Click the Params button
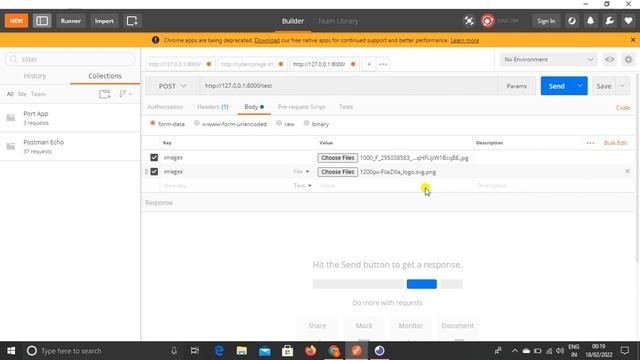This screenshot has width=640, height=360. coord(517,86)
